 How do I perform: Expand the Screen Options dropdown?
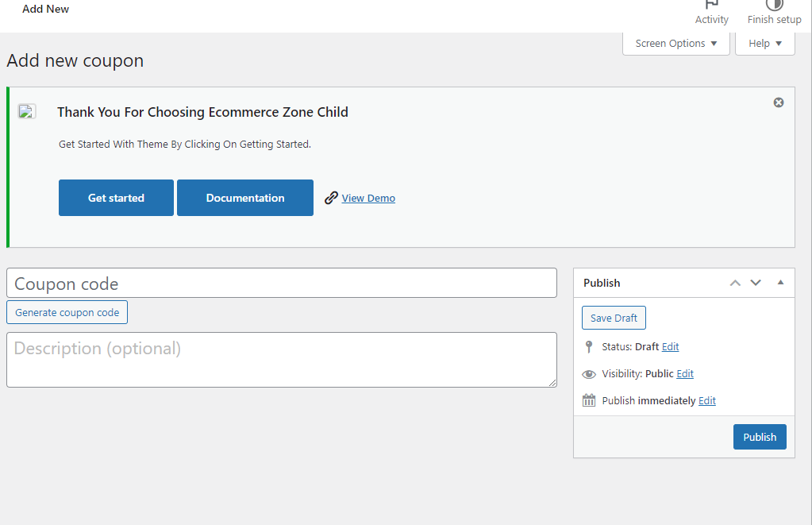click(x=676, y=44)
